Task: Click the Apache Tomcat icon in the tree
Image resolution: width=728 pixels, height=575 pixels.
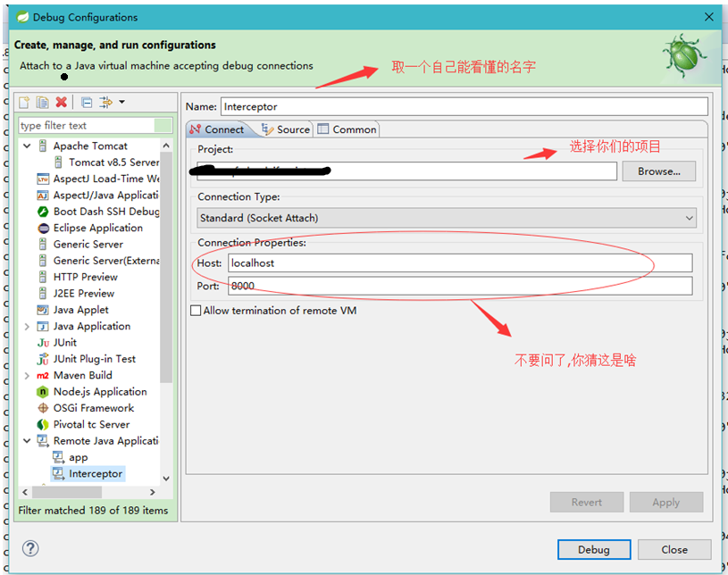Action: [x=43, y=146]
